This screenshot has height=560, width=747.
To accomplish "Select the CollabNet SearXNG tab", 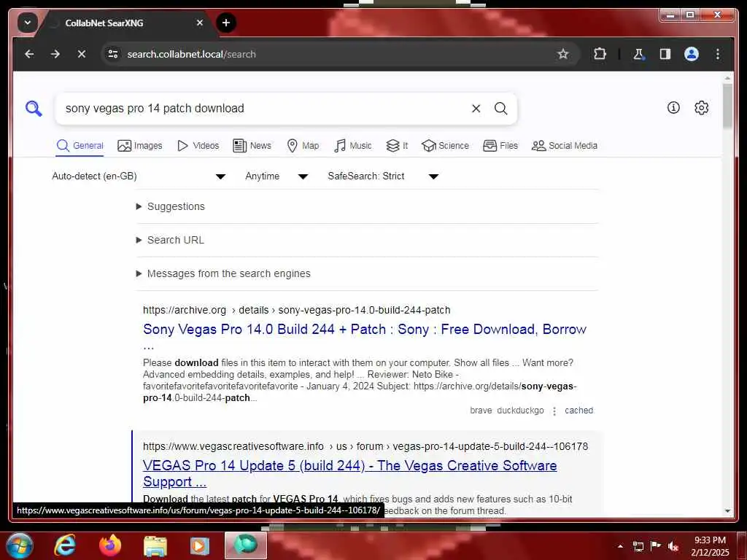I will (x=125, y=23).
